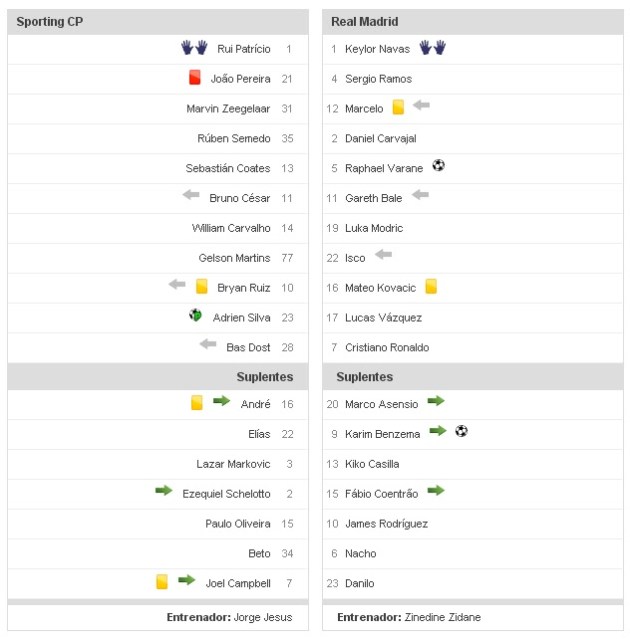
Task: Select the Real Madrid team header
Action: point(365,21)
